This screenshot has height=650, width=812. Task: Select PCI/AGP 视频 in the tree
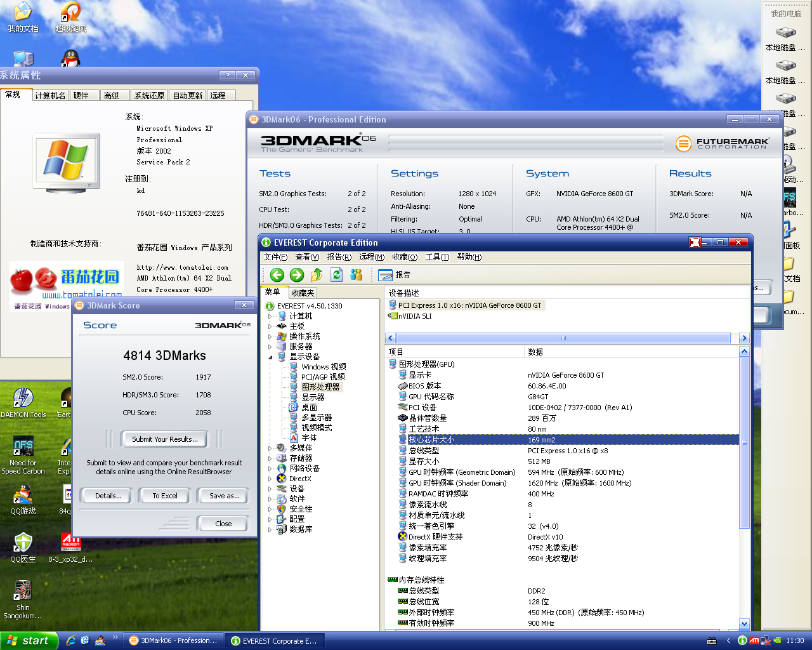[323, 377]
